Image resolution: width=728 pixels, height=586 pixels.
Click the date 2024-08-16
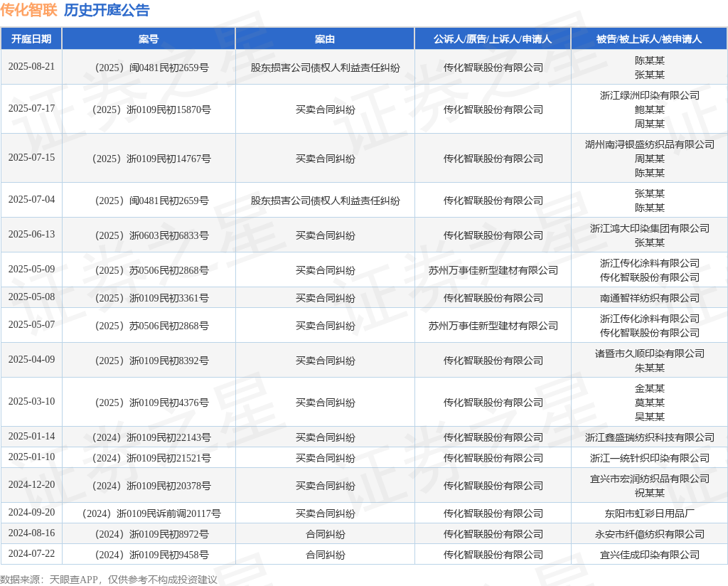(31, 533)
